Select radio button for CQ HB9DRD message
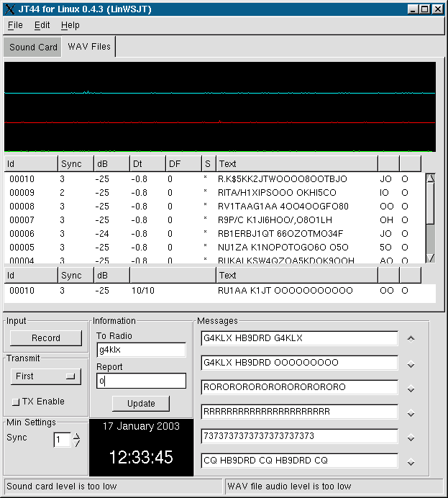Screen dimensions: 448x498 coord(411,462)
